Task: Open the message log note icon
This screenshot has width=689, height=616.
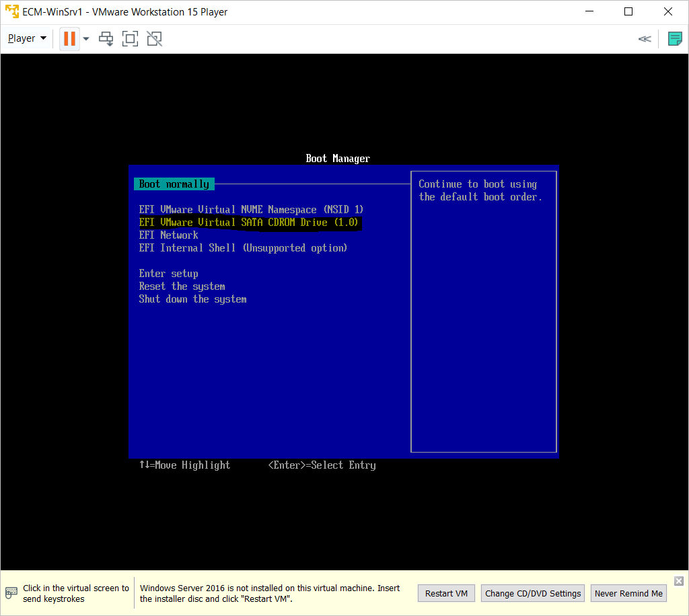Action: point(674,38)
